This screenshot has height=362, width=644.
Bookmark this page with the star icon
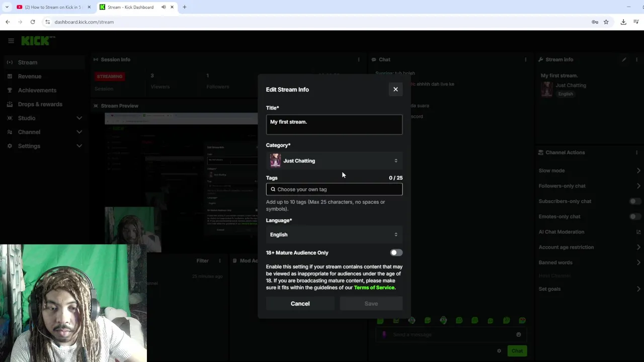point(606,22)
